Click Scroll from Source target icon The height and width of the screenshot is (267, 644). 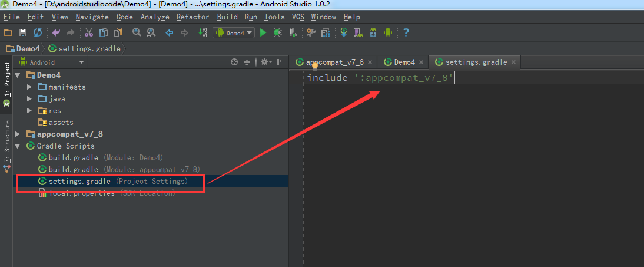[x=234, y=62]
